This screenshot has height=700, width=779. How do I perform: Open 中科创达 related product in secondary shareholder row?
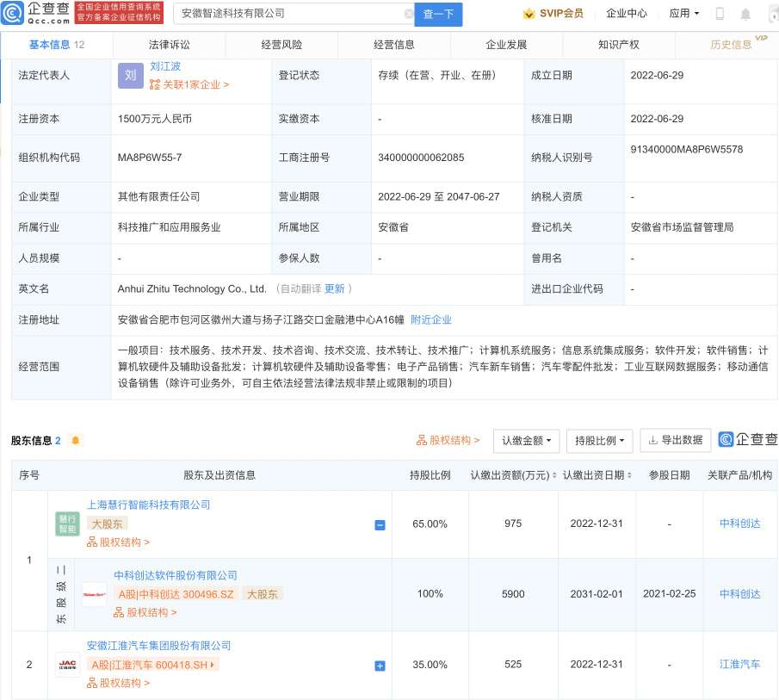(x=739, y=594)
